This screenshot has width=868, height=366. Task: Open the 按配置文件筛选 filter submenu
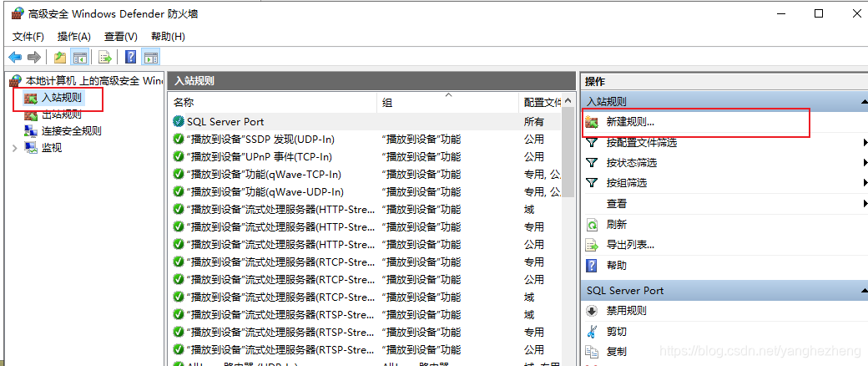[642, 143]
